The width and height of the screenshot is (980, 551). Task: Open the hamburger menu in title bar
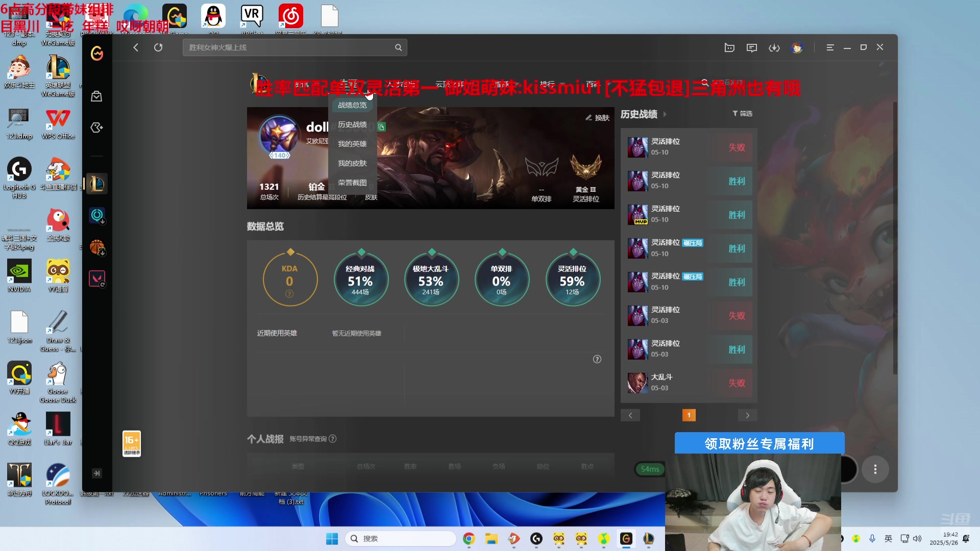tap(830, 47)
